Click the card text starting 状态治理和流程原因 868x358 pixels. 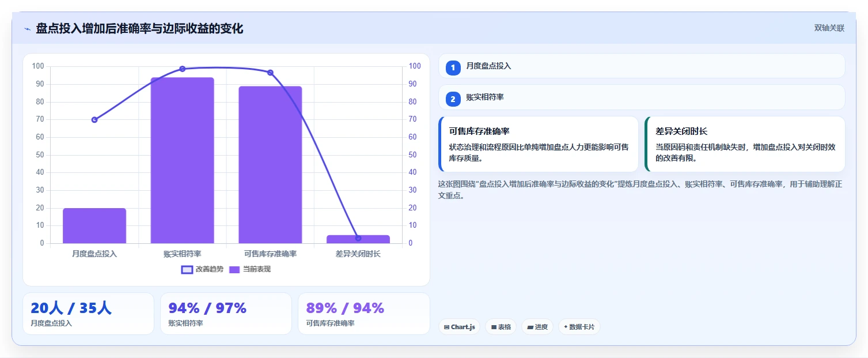(x=539, y=152)
